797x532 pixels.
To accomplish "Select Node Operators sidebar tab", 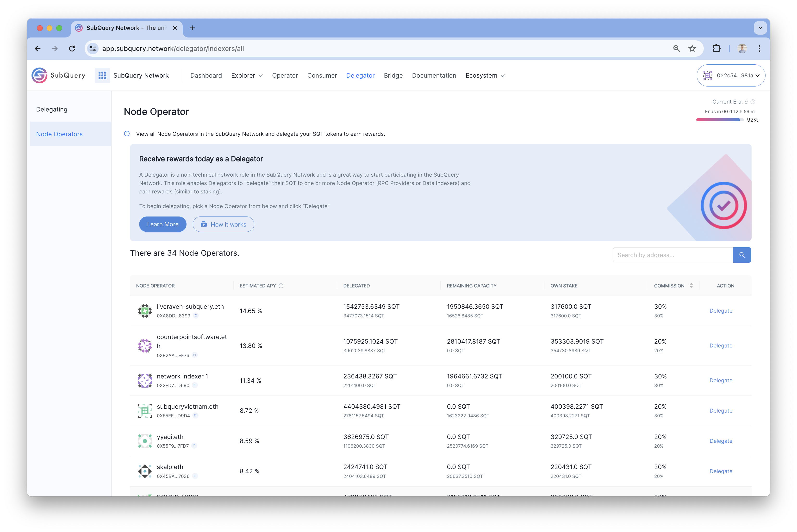I will point(71,134).
